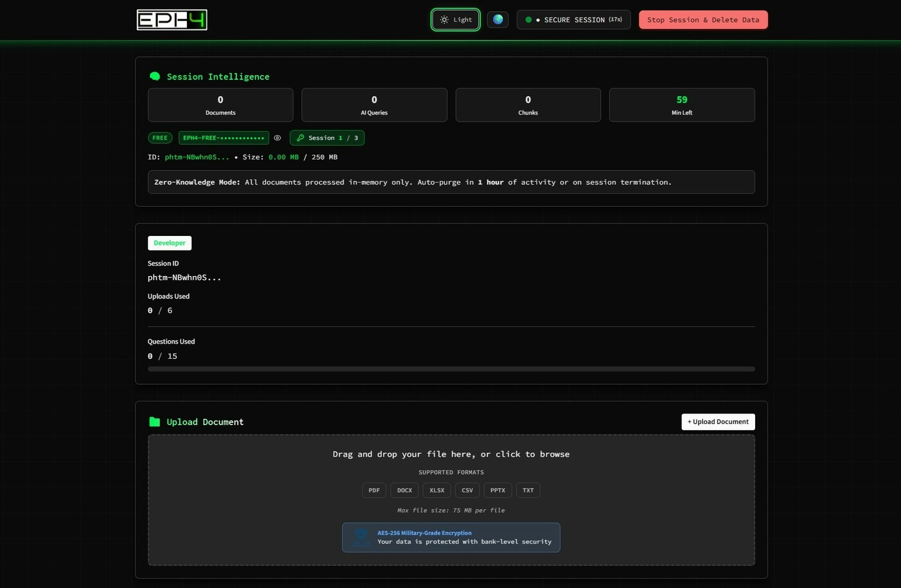The width and height of the screenshot is (901, 588).
Task: Click the sun icon in the theme switch
Action: 444,19
